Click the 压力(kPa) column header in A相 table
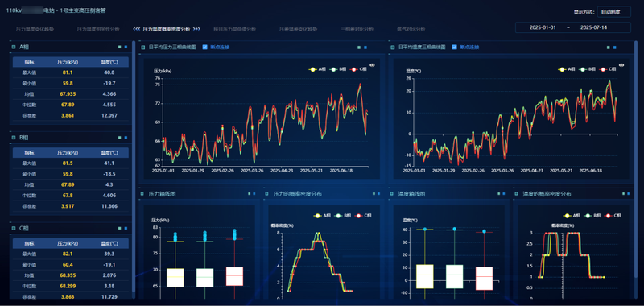This screenshot has width=644, height=306. click(x=68, y=62)
